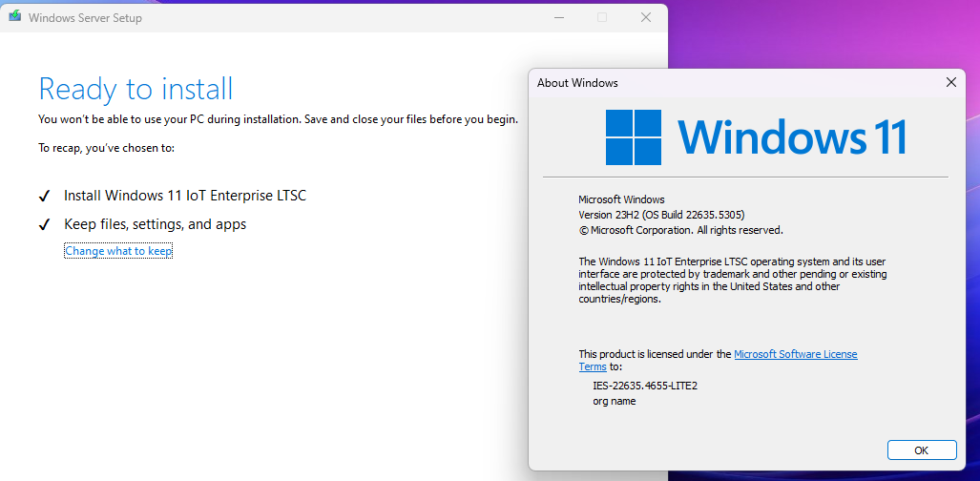The height and width of the screenshot is (481, 980).
Task: Click the Version 23H2 OS Build line
Action: [x=662, y=215]
